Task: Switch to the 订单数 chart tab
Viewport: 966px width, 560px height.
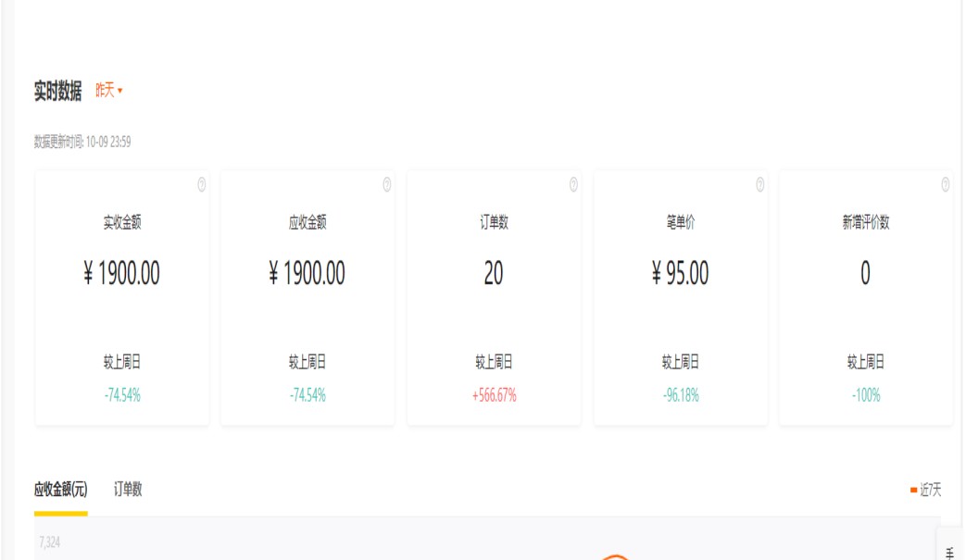Action: [x=128, y=490]
